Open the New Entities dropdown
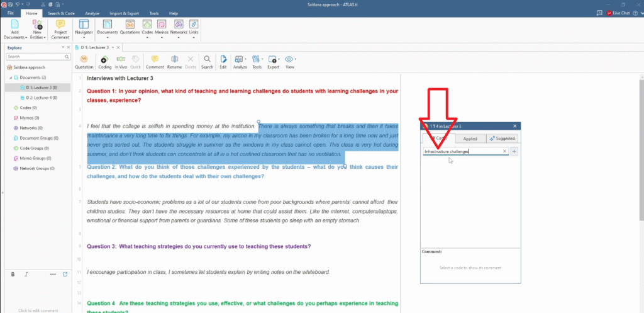 [37, 37]
